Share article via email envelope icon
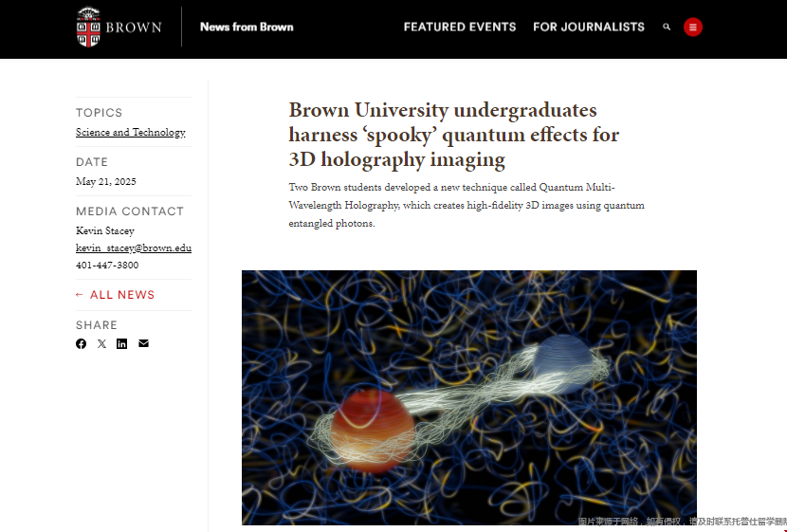The image size is (787, 532). click(x=143, y=343)
